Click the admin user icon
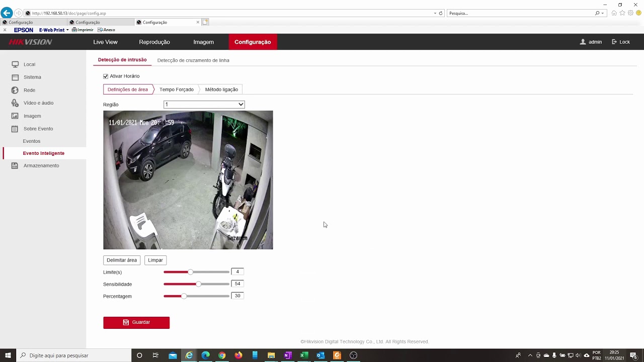This screenshot has height=362, width=644. (x=583, y=42)
